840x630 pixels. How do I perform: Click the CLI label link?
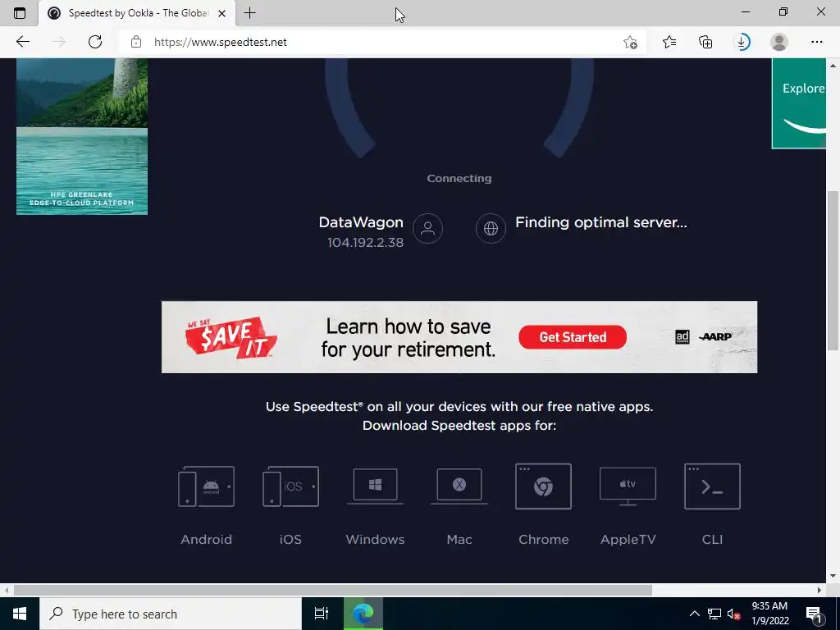[x=712, y=540]
